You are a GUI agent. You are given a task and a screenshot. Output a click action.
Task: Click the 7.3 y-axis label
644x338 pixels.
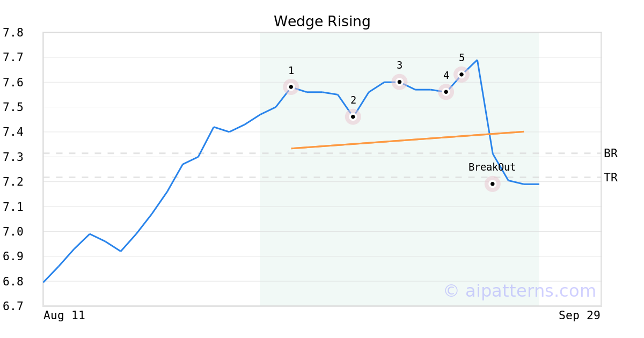pyautogui.click(x=13, y=157)
